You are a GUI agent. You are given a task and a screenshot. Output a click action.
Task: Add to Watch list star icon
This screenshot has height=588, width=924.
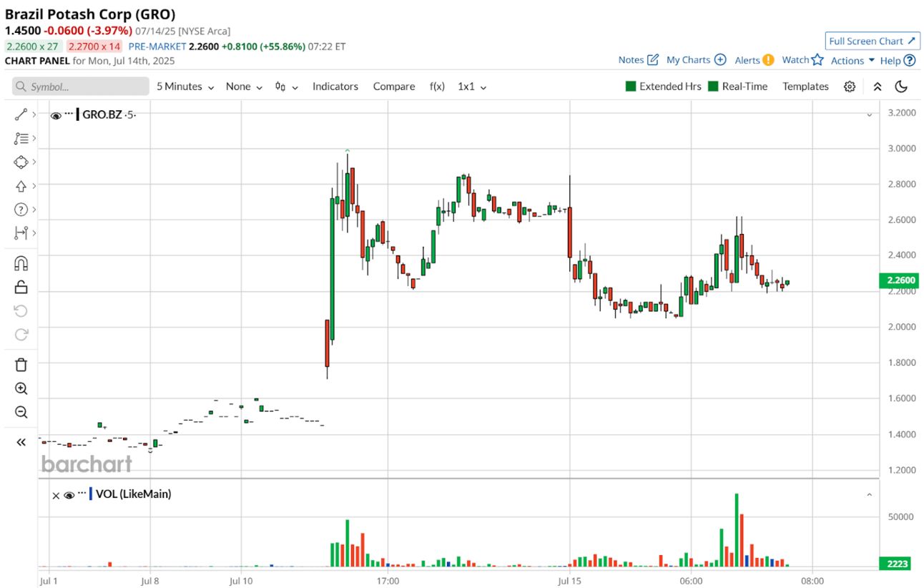pyautogui.click(x=817, y=60)
